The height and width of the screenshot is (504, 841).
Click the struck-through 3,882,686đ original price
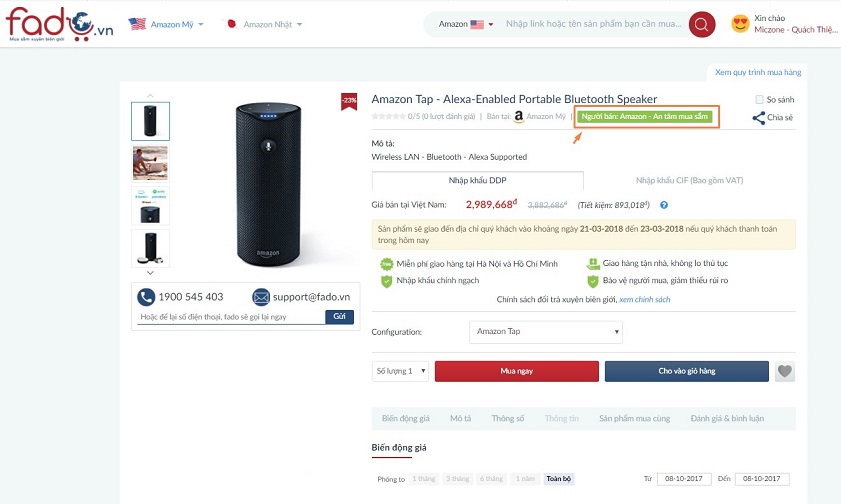pos(547,205)
